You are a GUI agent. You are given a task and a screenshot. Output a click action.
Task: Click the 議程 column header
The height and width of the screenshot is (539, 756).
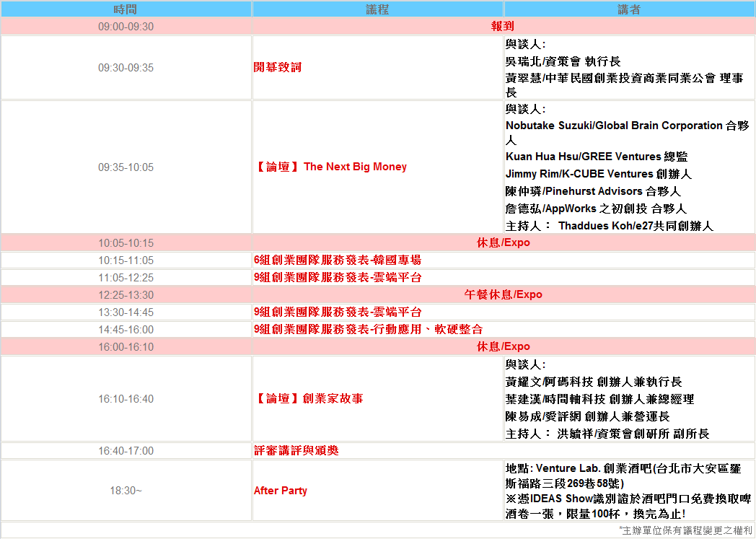pyautogui.click(x=377, y=9)
